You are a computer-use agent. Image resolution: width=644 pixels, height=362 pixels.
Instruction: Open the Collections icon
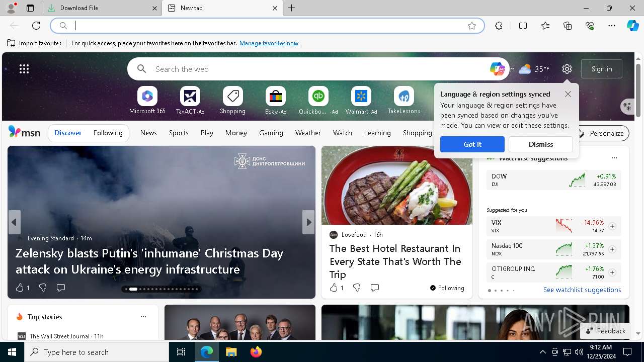tap(568, 26)
